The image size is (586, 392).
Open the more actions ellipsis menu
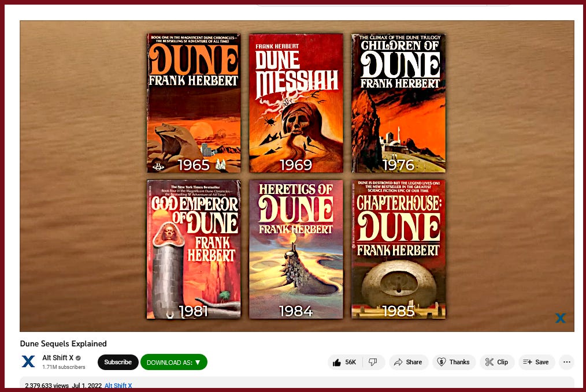566,362
